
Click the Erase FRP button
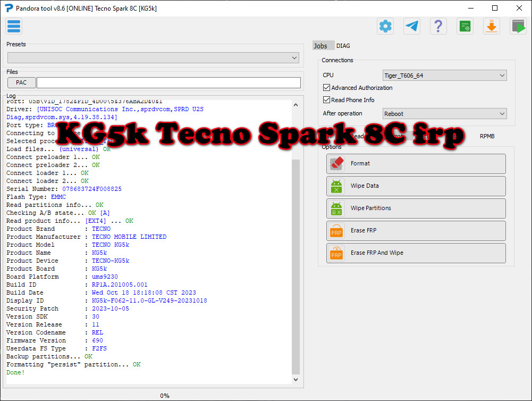coord(416,231)
